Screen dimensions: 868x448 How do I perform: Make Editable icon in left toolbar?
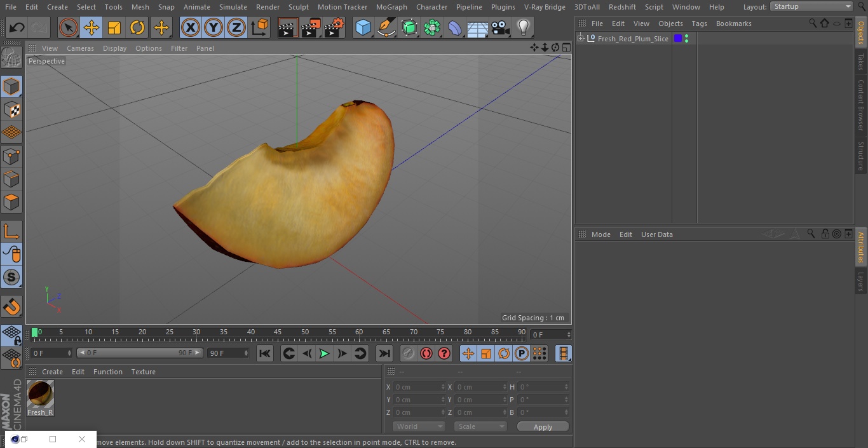coord(11,58)
